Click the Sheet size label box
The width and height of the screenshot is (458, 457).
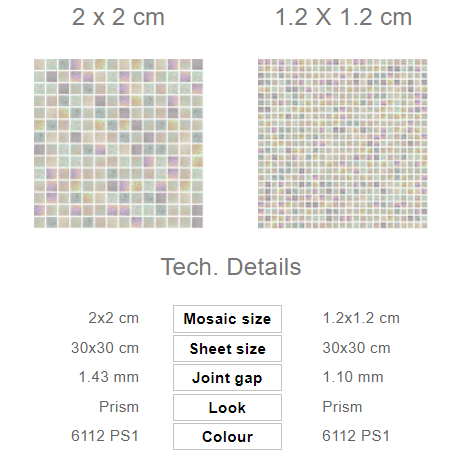pyautogui.click(x=227, y=349)
